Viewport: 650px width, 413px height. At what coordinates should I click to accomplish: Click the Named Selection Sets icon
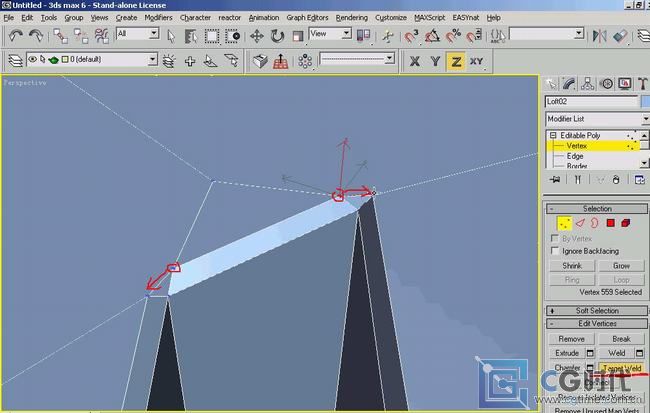[x=498, y=36]
